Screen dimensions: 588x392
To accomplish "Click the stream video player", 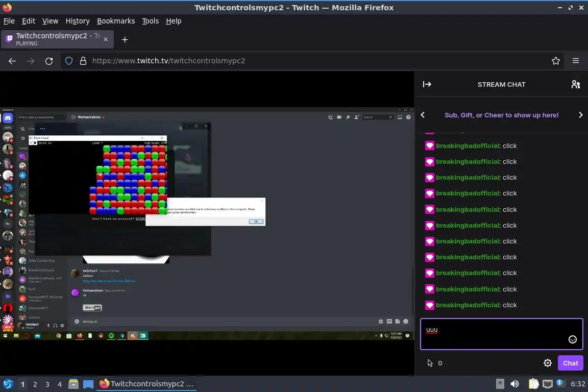I will 207,224.
